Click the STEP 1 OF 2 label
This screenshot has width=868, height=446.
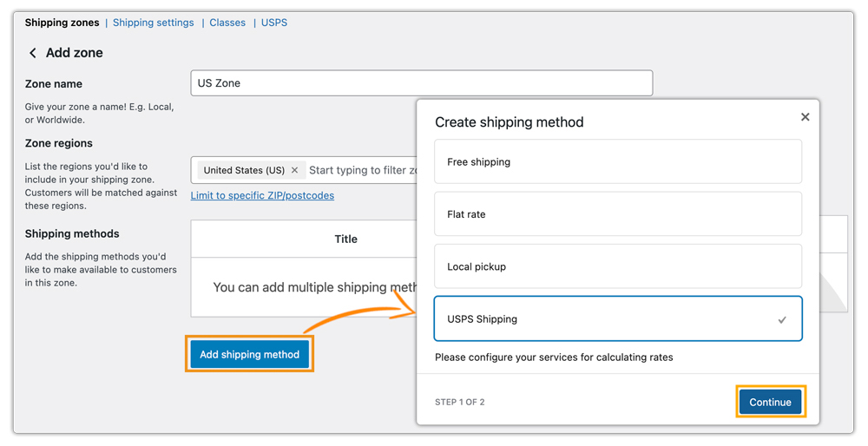[x=459, y=403]
